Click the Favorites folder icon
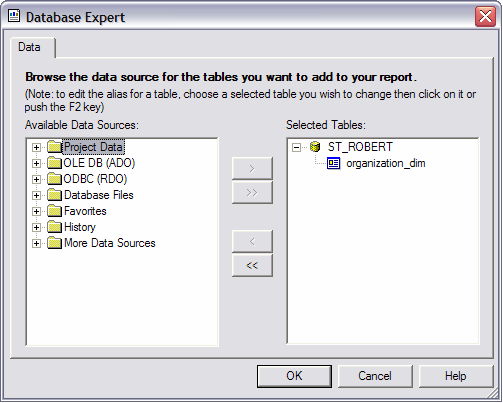The height and width of the screenshot is (403, 503). (x=54, y=211)
